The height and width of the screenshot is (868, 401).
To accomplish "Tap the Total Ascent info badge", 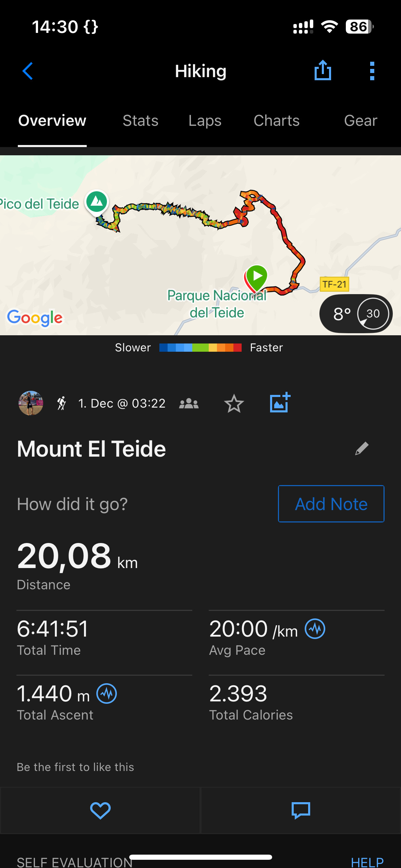I will pyautogui.click(x=107, y=694).
